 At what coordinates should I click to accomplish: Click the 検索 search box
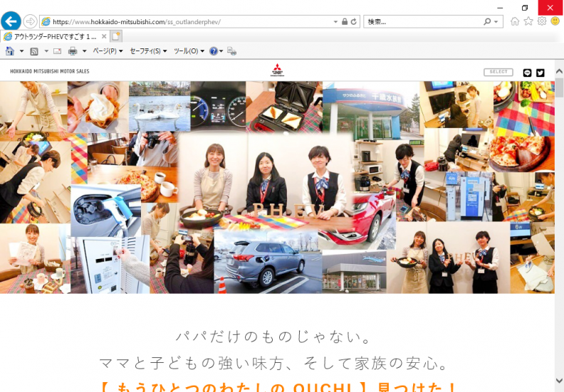tap(422, 22)
